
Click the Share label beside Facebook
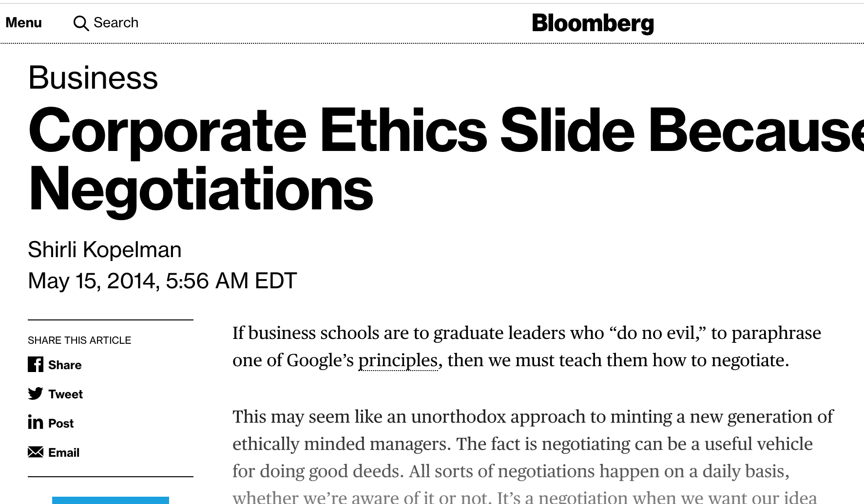click(x=65, y=365)
